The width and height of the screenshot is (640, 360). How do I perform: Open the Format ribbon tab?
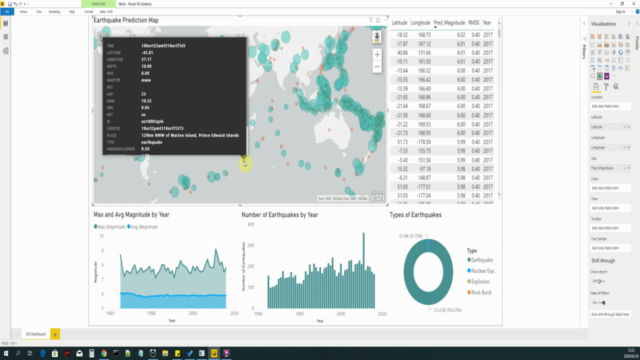click(89, 11)
